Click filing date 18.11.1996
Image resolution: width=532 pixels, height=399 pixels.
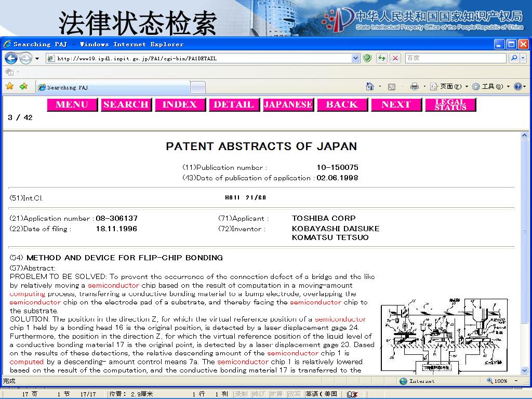[x=116, y=229]
